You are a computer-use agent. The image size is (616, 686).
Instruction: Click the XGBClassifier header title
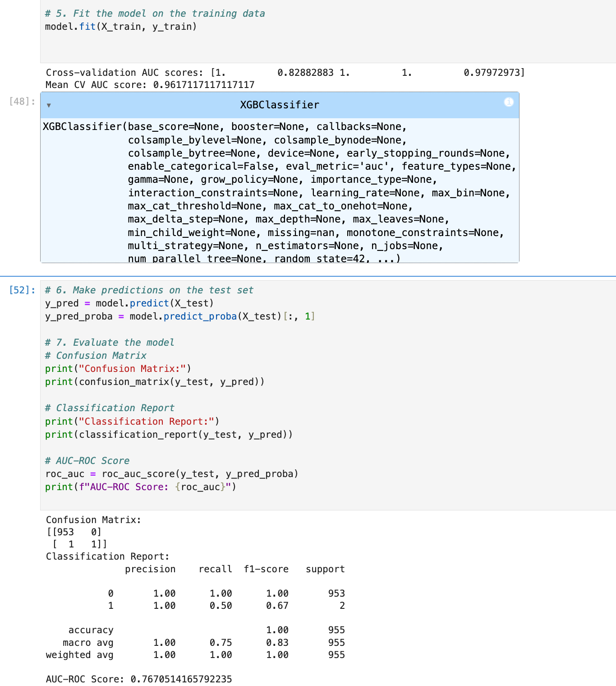(279, 105)
